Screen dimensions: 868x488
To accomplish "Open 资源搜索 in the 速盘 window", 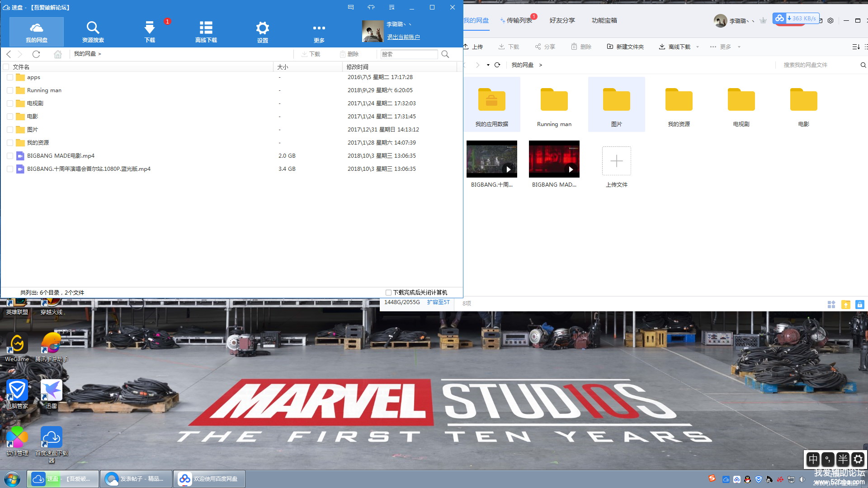I will (93, 32).
